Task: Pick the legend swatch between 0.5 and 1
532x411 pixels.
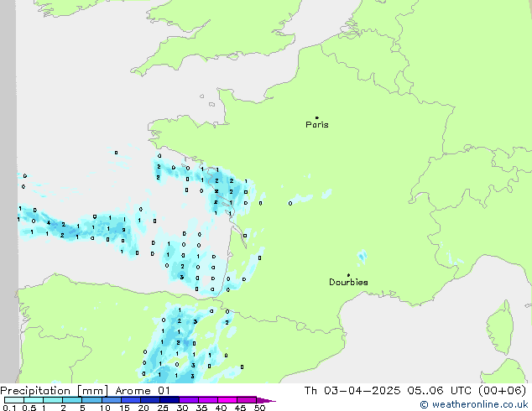Action: [x=34, y=400]
